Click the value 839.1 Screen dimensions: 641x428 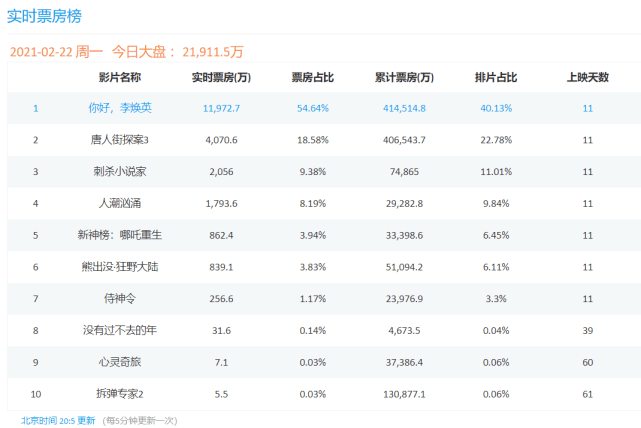tap(221, 268)
